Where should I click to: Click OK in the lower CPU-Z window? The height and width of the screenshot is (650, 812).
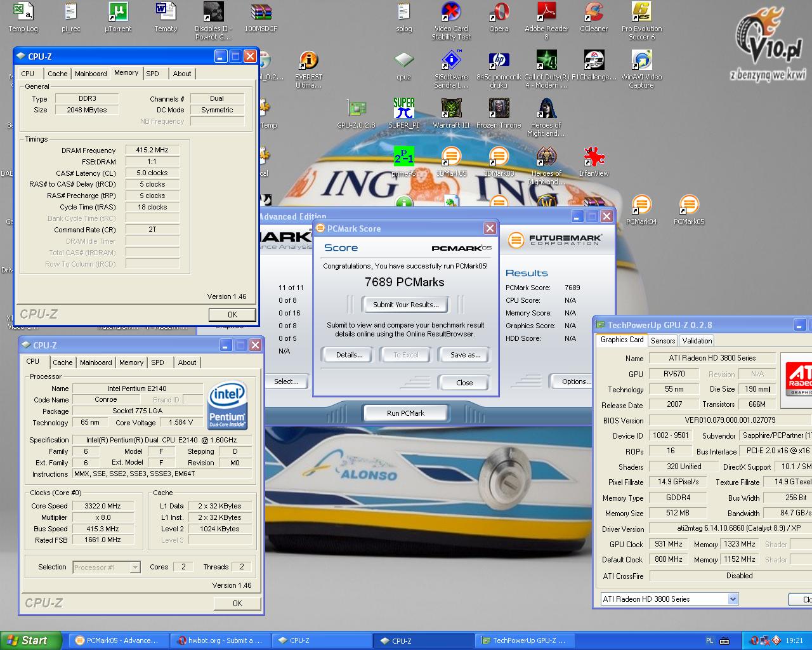click(237, 603)
